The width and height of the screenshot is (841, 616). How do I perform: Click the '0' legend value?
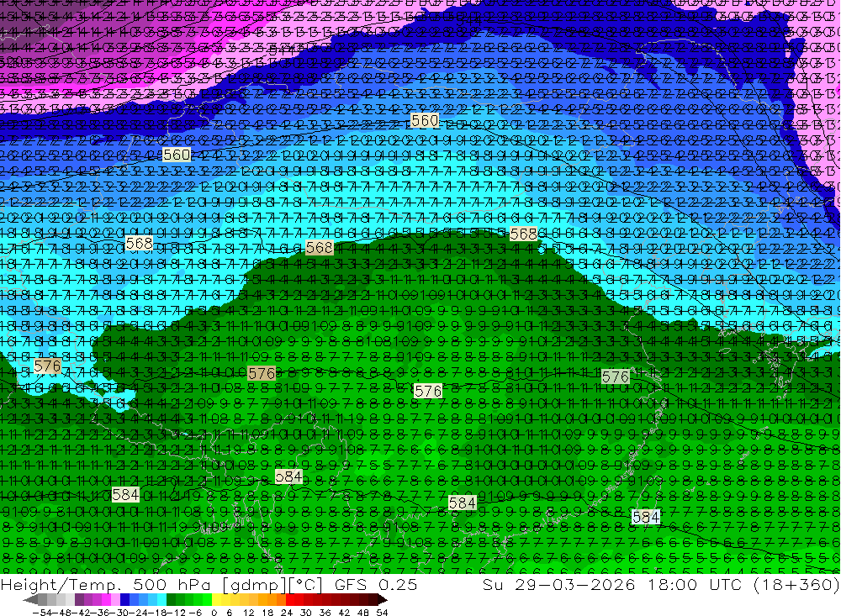pos(214,613)
